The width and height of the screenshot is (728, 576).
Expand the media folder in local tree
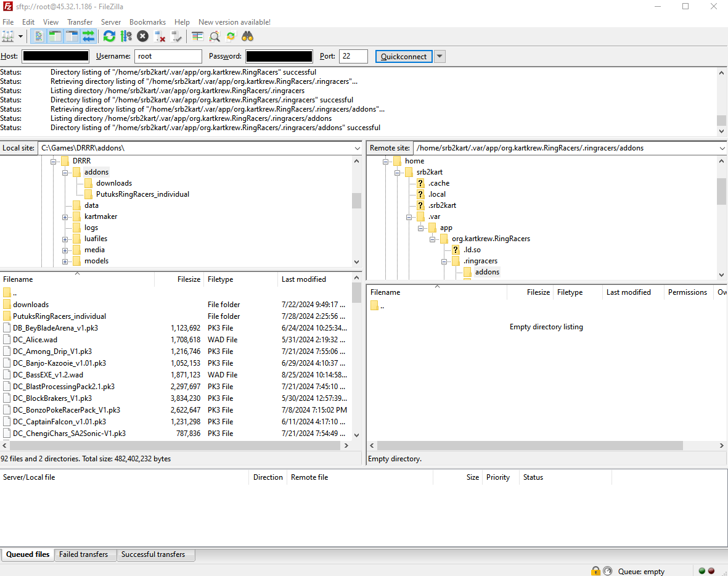(x=65, y=250)
